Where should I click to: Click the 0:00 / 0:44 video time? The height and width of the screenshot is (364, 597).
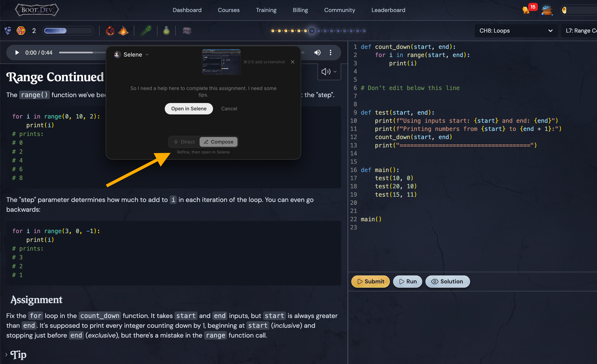pyautogui.click(x=39, y=53)
